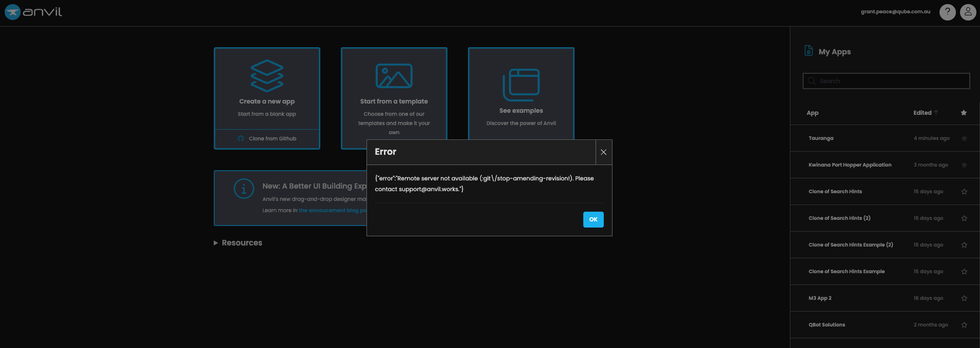Sort by the App column header
The width and height of the screenshot is (980, 348).
[x=812, y=113]
